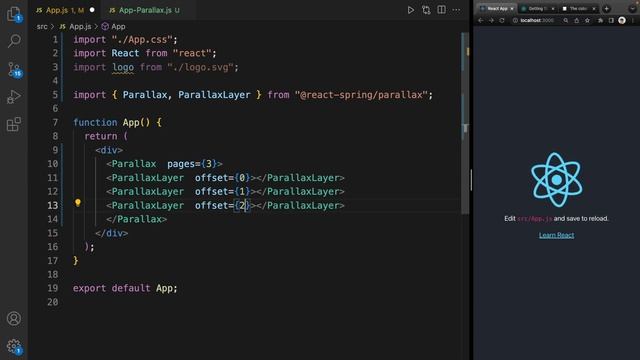
Task: Click 'offset={1}' on line 12
Action: pos(222,191)
